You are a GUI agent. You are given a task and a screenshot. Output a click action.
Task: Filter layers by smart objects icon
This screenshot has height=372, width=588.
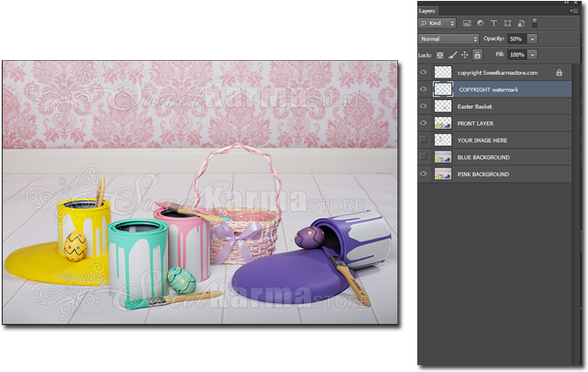point(521,24)
